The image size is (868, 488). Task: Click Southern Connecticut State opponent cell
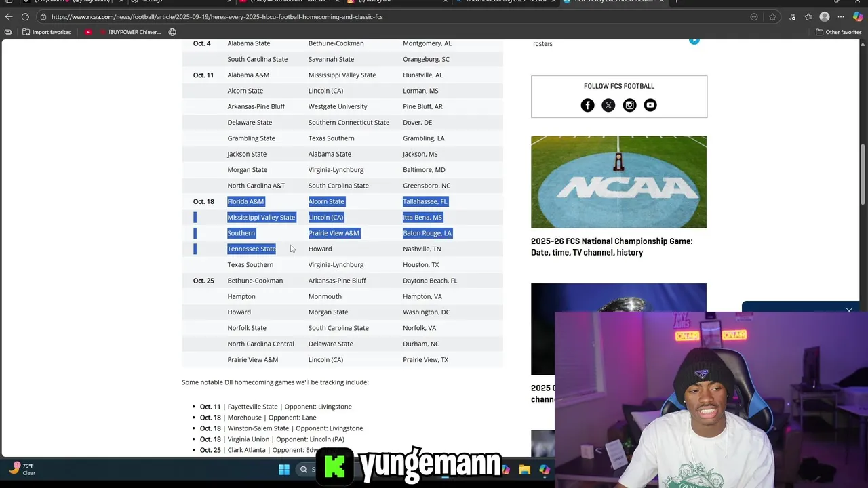click(x=349, y=123)
